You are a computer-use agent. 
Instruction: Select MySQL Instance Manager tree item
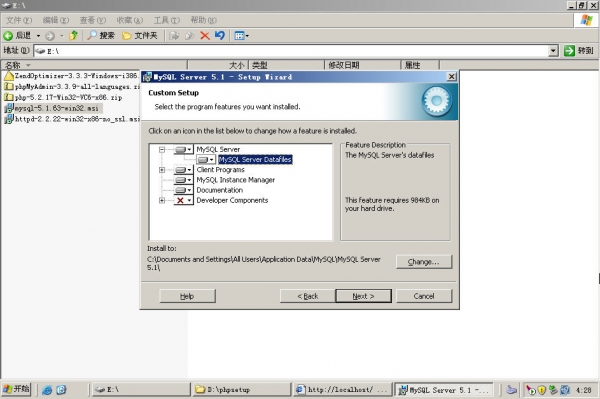tap(236, 180)
